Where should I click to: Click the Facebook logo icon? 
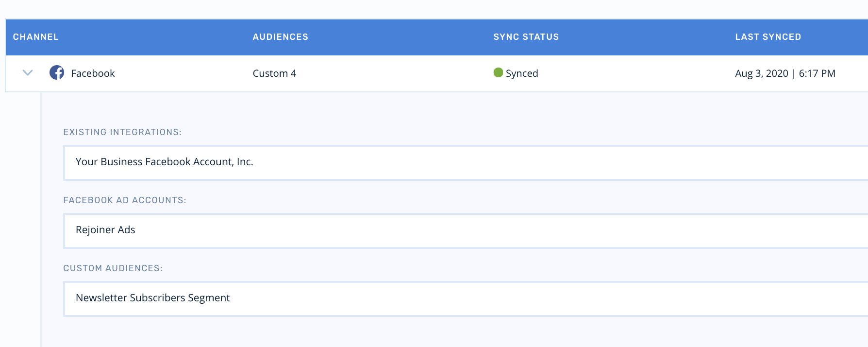(57, 73)
